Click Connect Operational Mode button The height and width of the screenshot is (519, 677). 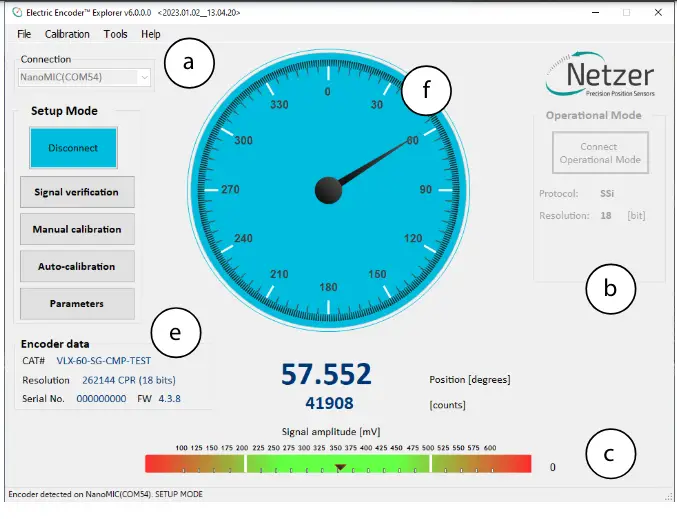pos(599,152)
